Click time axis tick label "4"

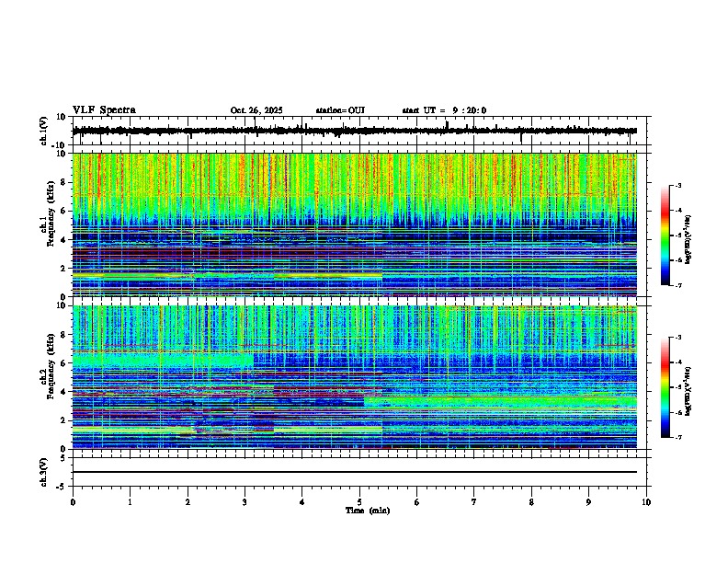(302, 502)
